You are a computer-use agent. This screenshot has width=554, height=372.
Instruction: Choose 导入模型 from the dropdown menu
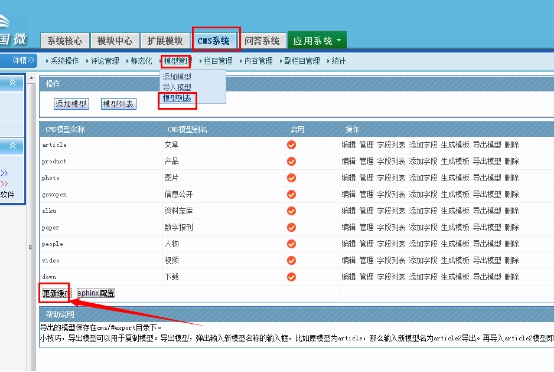click(x=177, y=87)
